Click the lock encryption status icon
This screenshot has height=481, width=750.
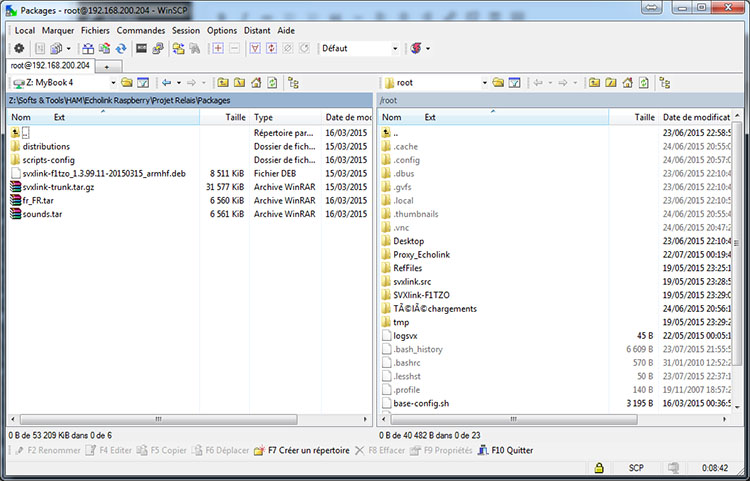pyautogui.click(x=598, y=468)
